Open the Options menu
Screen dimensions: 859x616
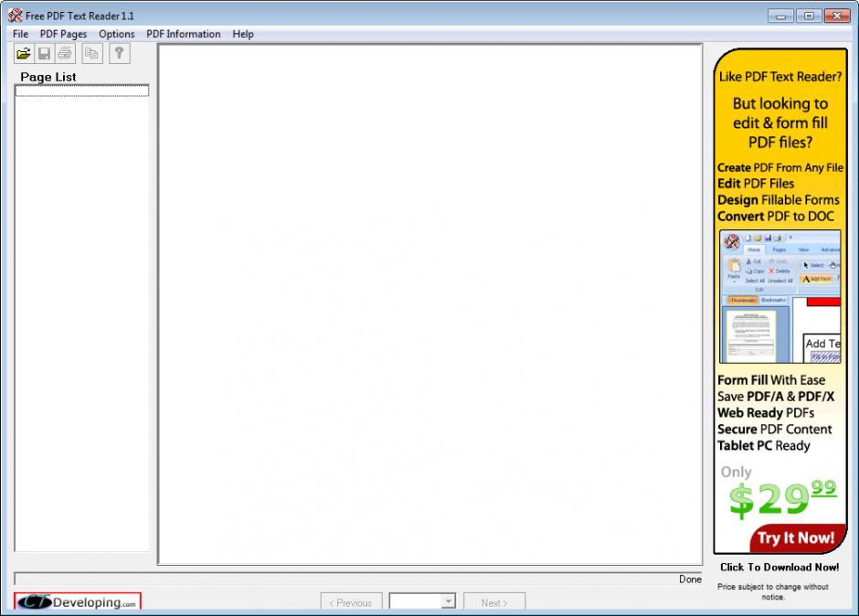click(x=117, y=34)
